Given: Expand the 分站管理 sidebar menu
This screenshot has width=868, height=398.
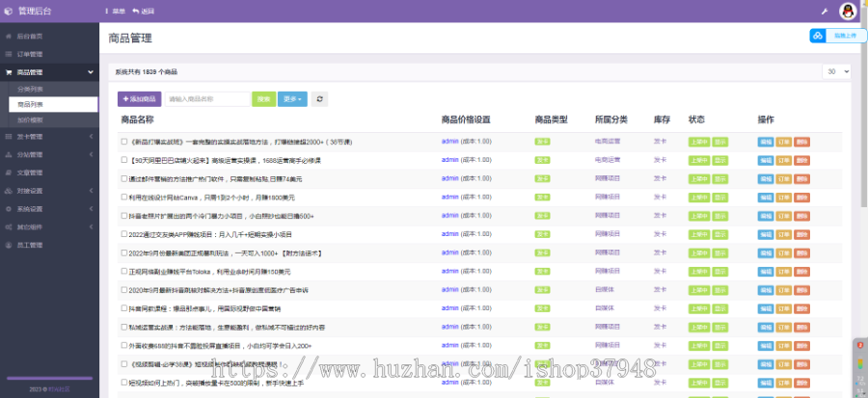Looking at the screenshot, I should click(92, 155).
